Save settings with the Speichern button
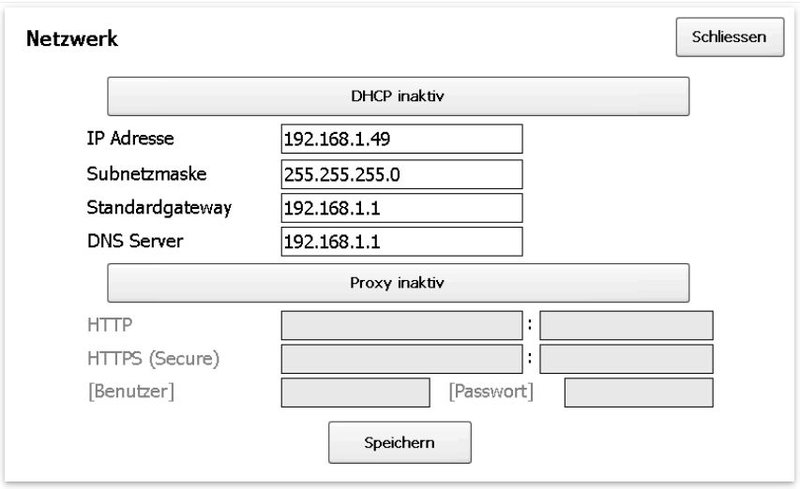Viewport: 800px width, 489px height. pos(399,443)
